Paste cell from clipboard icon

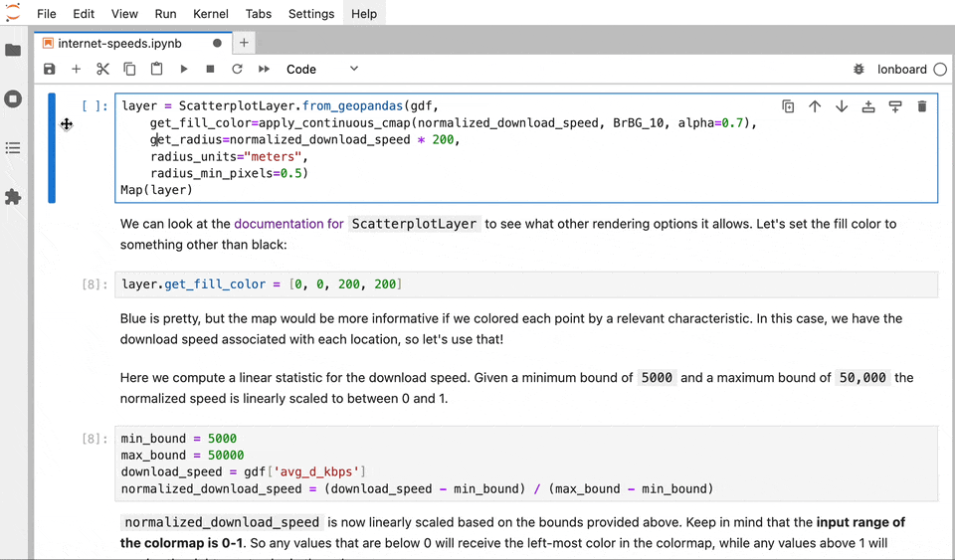156,69
